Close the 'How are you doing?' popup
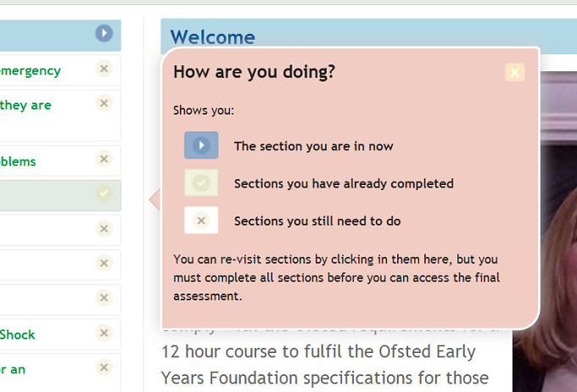Viewport: 577px width, 392px height. [515, 72]
